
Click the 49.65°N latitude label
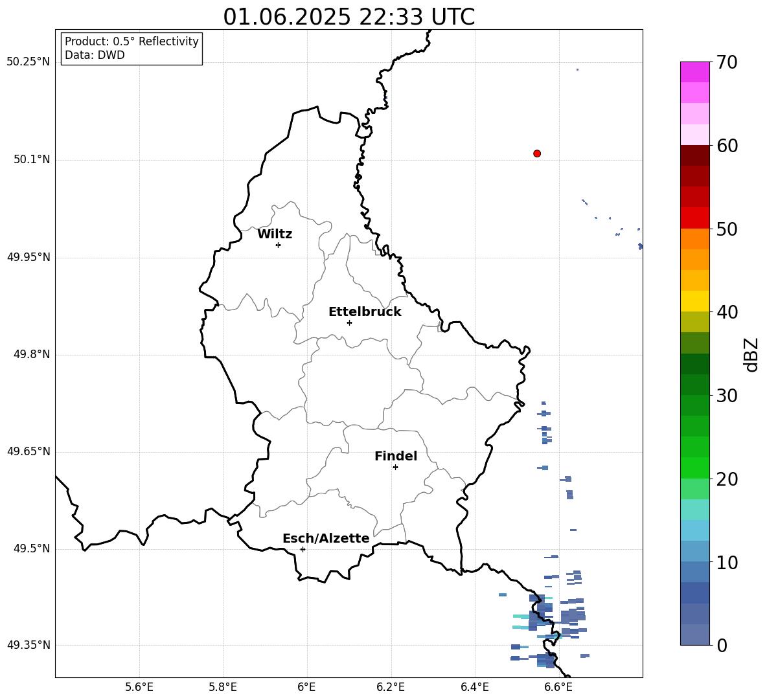[x=29, y=451]
